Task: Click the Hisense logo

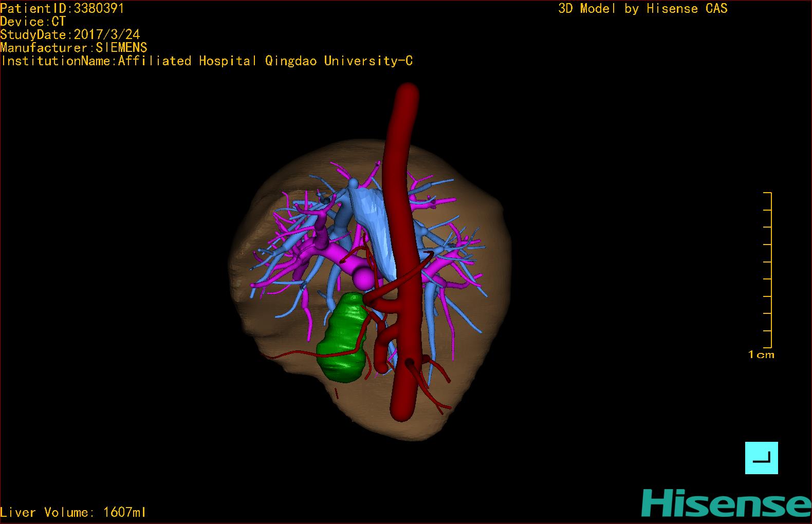Action: pyautogui.click(x=726, y=503)
